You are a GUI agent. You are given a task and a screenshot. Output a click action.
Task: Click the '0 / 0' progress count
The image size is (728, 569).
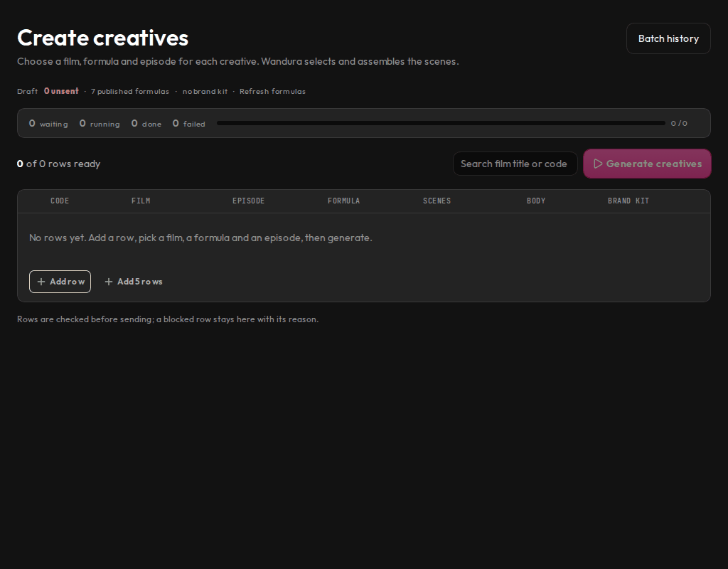click(679, 123)
